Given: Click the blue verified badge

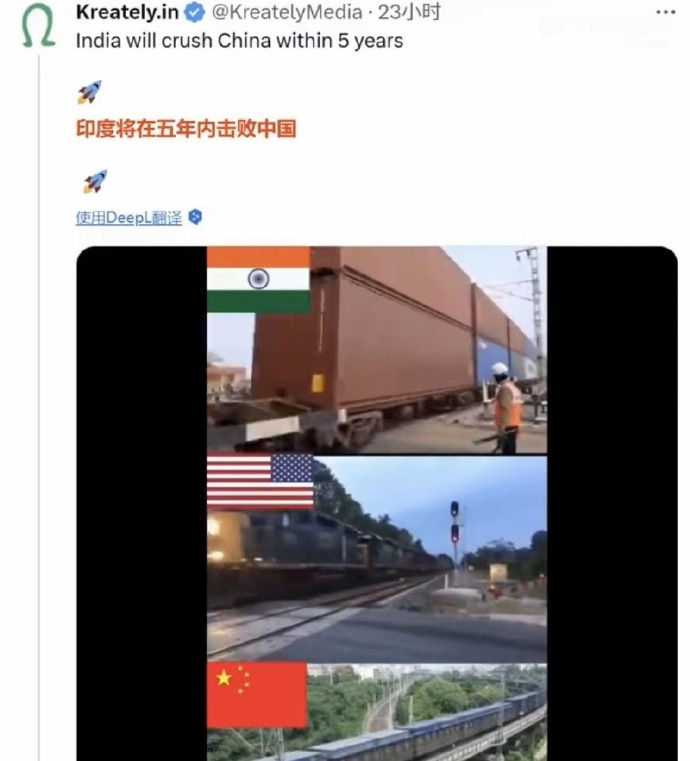Looking at the screenshot, I should coord(195,13).
